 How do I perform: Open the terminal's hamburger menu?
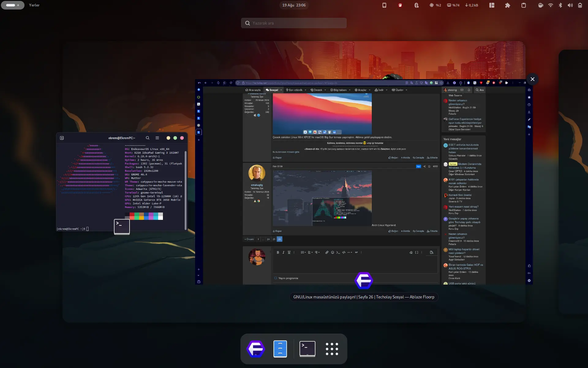coord(157,138)
